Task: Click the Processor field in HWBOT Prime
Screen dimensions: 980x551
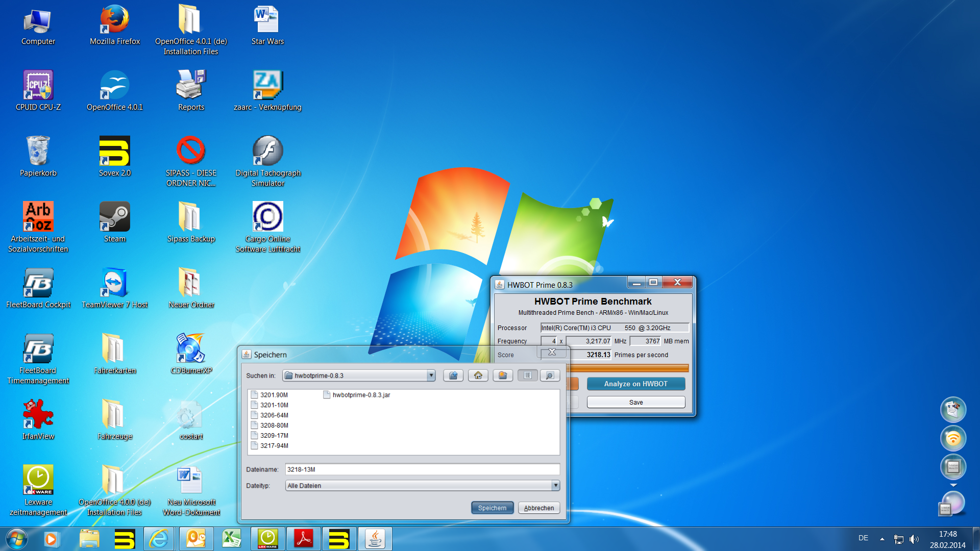Action: (x=615, y=328)
